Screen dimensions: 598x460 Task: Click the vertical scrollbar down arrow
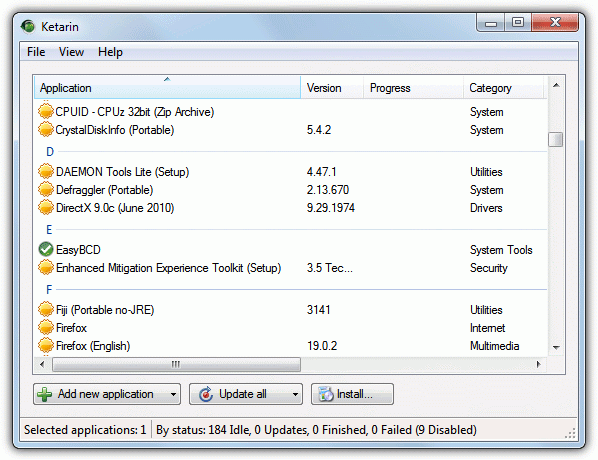click(556, 347)
